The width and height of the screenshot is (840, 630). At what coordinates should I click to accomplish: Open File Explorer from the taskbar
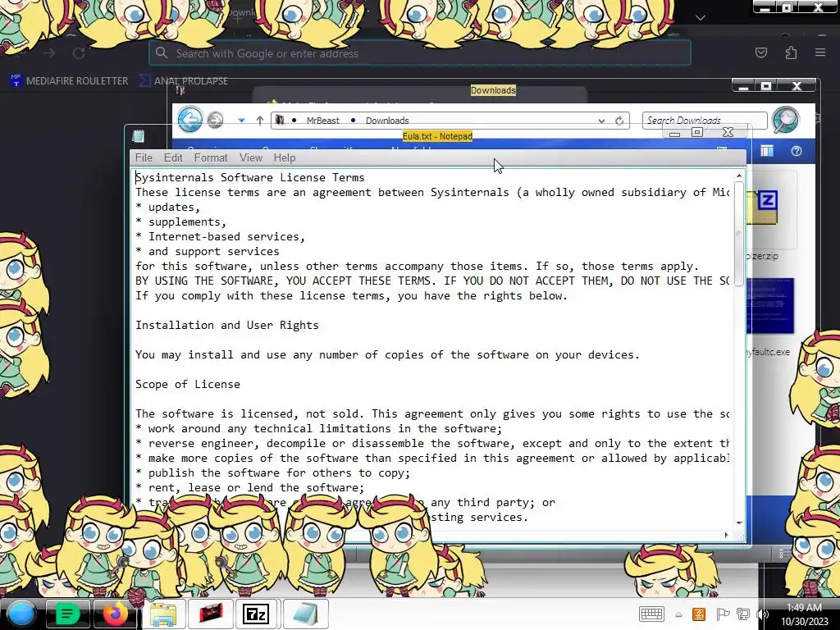click(x=163, y=614)
